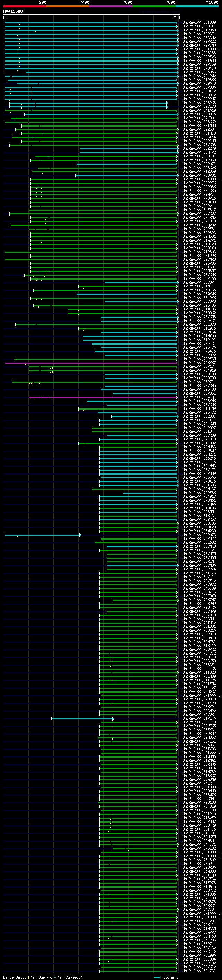Open hit UniRef100_Q93YH6
The width and height of the screenshot is (222, 980).
(199, 401)
